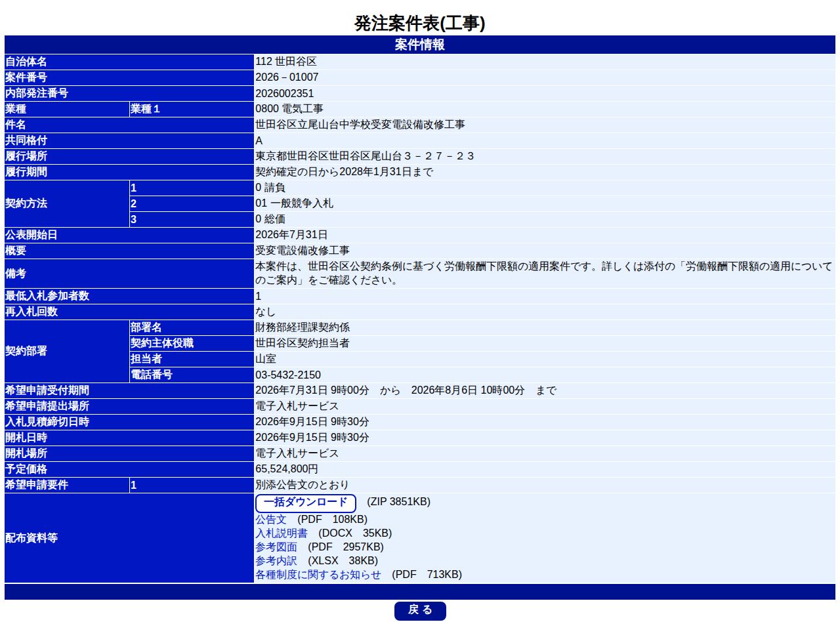This screenshot has width=840, height=622.
Task: Select the case number 2026－01007
Action: [287, 77]
